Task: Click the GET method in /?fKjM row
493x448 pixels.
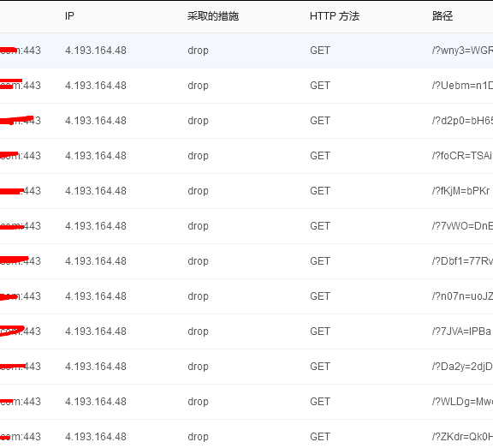Action: [320, 191]
